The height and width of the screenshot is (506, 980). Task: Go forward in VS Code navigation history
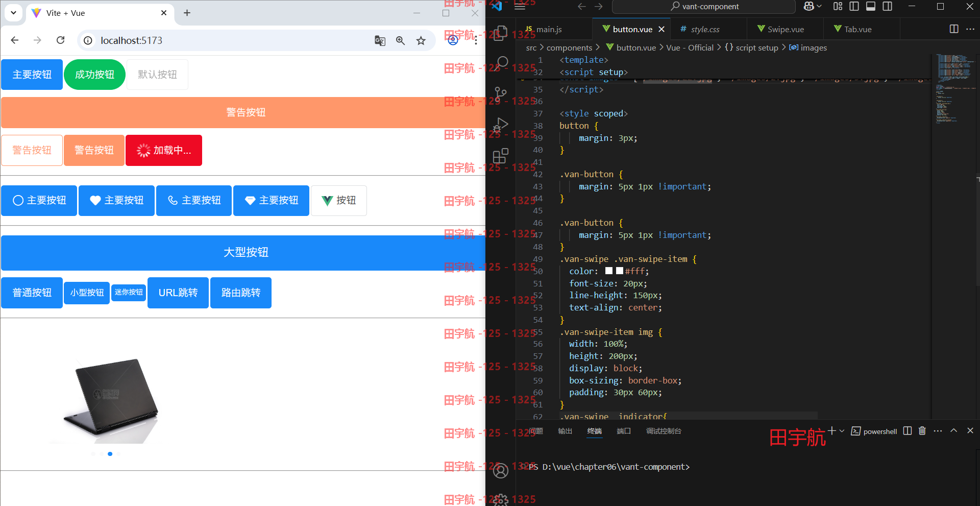click(x=599, y=7)
